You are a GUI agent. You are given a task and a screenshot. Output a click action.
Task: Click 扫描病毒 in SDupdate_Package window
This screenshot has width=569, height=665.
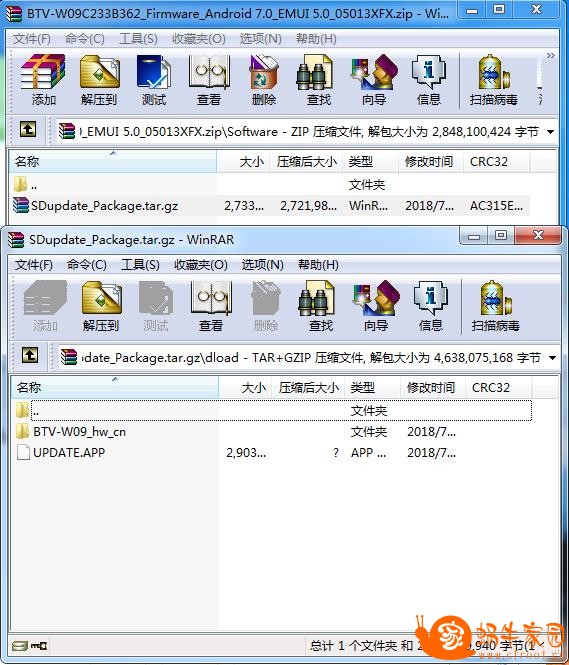click(496, 306)
